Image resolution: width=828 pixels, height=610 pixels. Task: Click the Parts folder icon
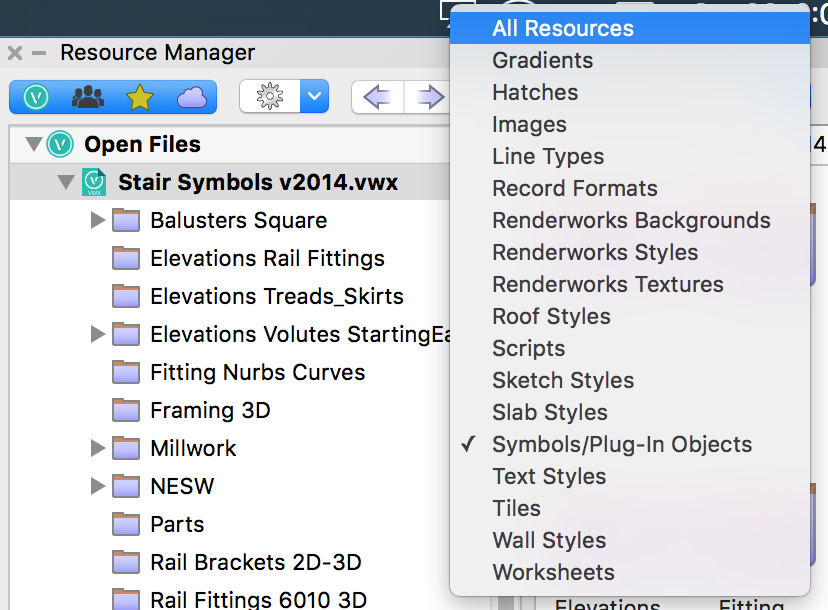pyautogui.click(x=126, y=524)
